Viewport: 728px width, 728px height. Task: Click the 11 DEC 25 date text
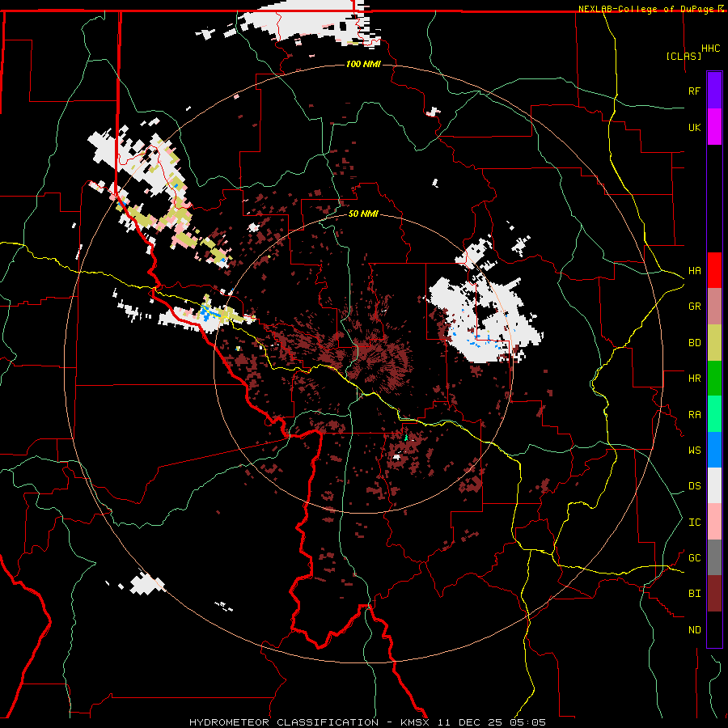469,722
